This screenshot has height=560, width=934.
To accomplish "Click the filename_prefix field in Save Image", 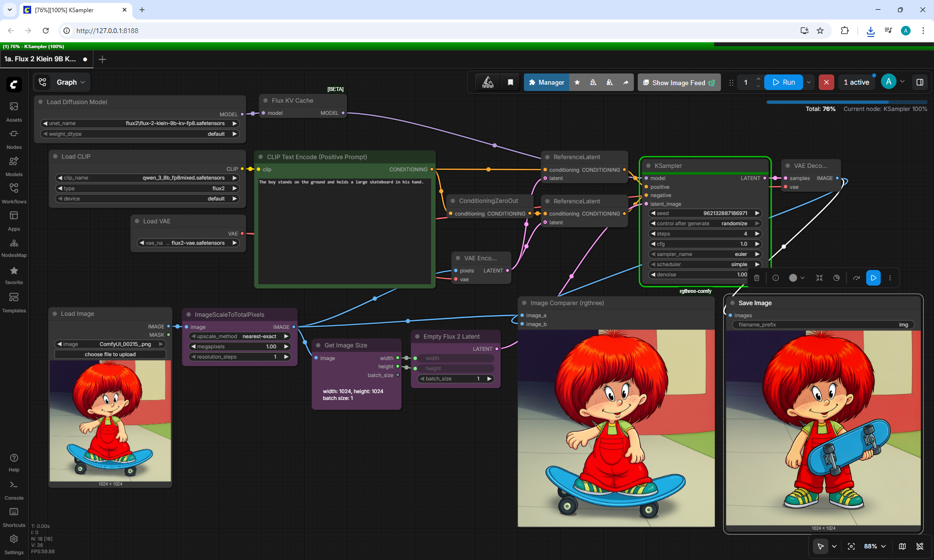I will pos(823,325).
